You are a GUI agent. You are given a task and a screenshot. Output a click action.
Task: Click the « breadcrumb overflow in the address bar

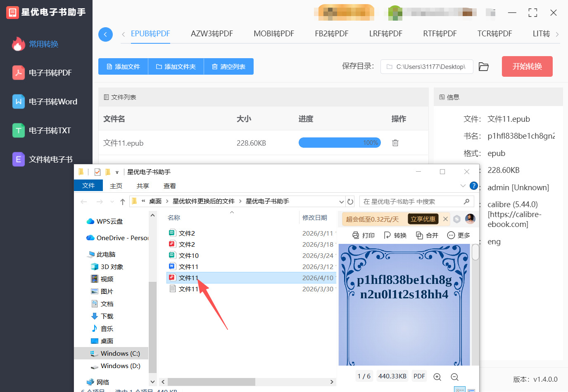(143, 201)
